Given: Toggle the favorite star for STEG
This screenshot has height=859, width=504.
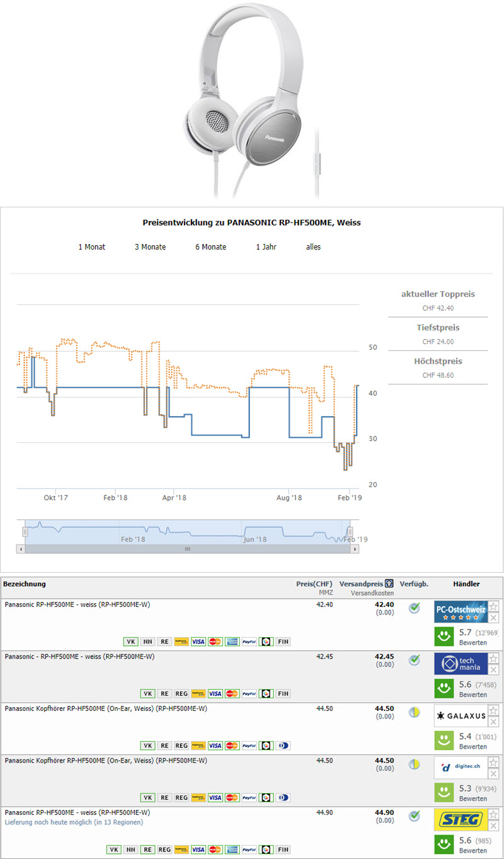Looking at the screenshot, I should point(494,814).
